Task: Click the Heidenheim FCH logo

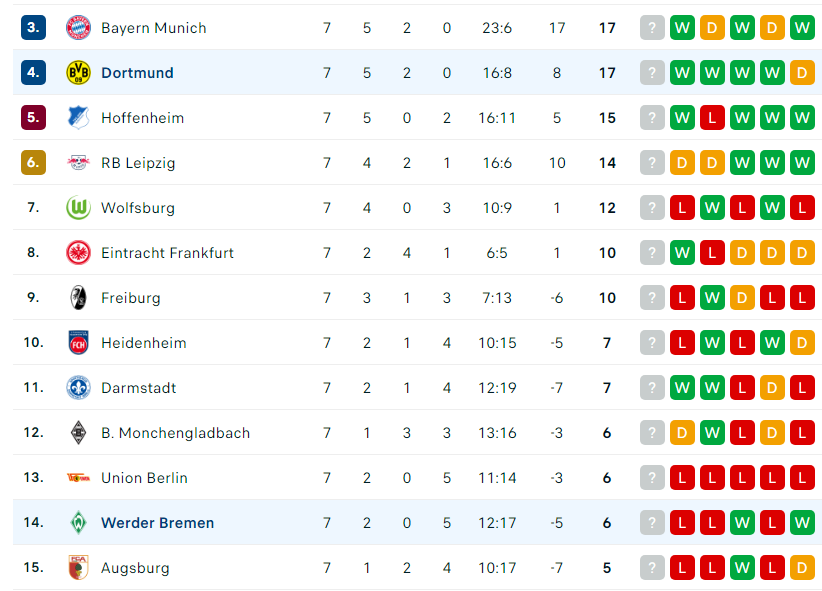Action: pos(78,343)
